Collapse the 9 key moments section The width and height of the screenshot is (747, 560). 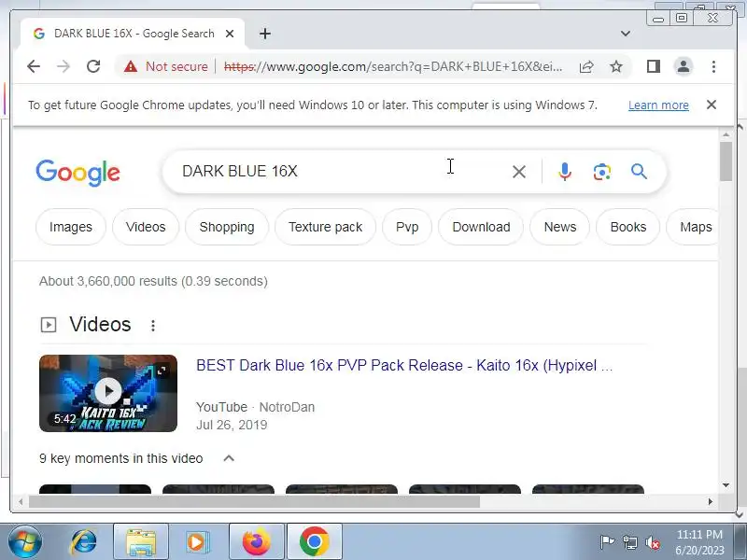[x=229, y=458]
